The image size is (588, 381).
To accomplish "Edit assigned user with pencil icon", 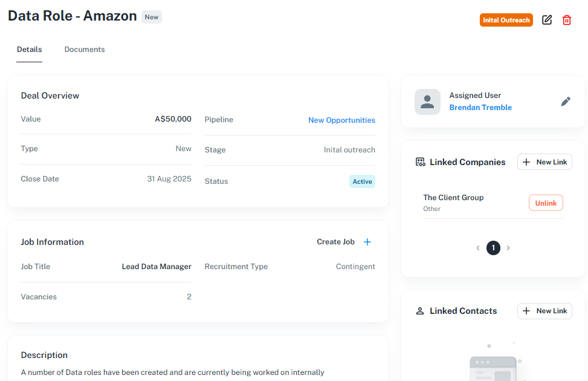I will point(566,102).
